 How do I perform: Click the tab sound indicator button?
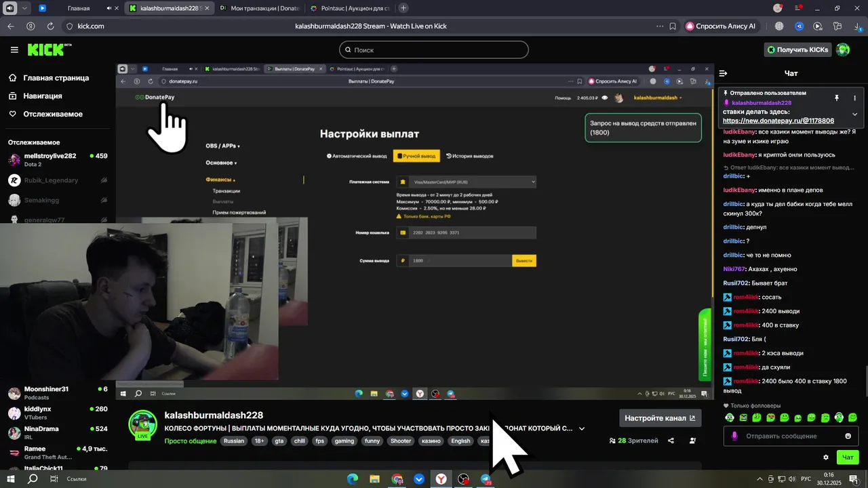(x=9, y=8)
